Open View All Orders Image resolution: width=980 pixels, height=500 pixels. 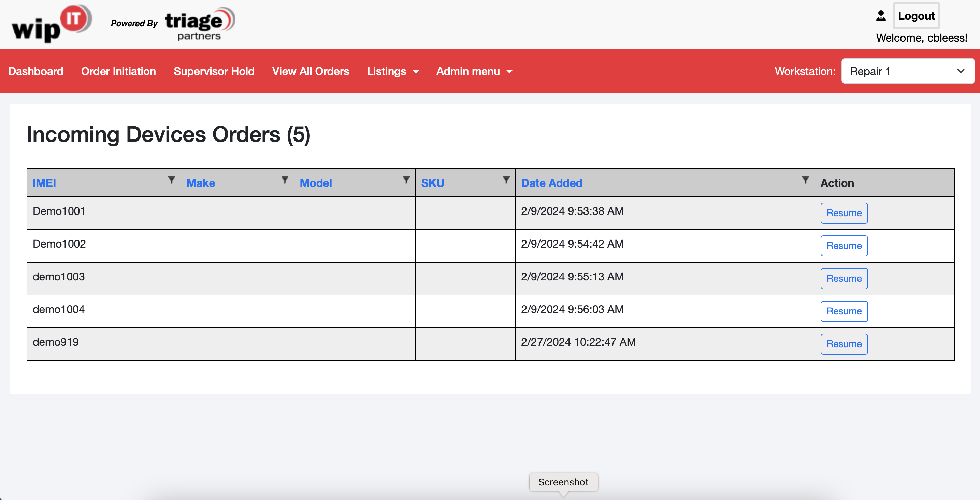(x=311, y=72)
